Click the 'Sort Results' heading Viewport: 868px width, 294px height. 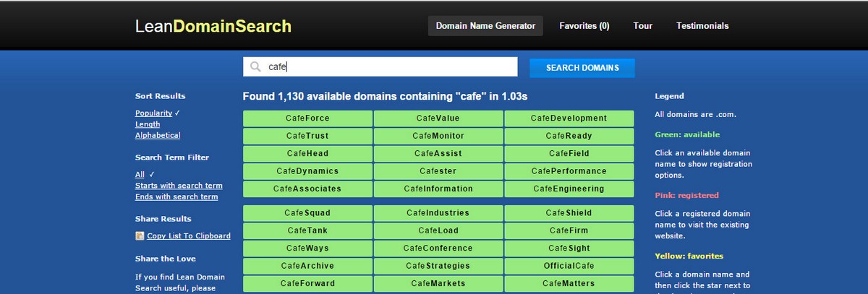[x=160, y=95]
